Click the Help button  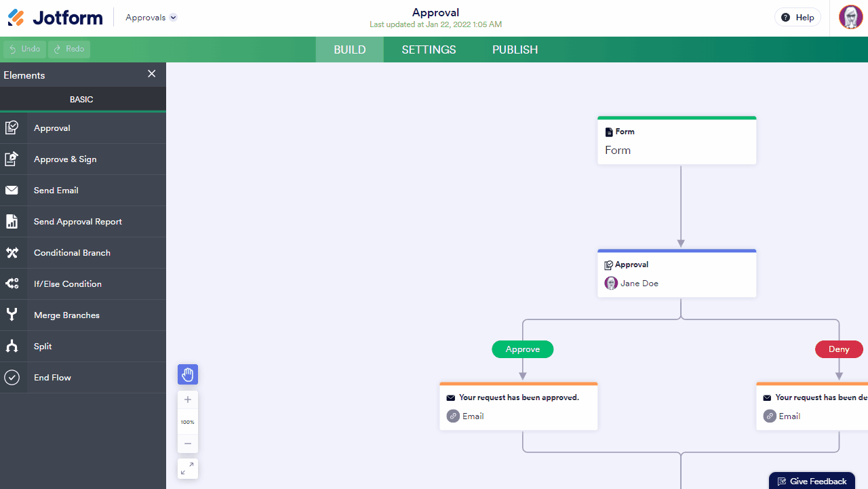(797, 18)
